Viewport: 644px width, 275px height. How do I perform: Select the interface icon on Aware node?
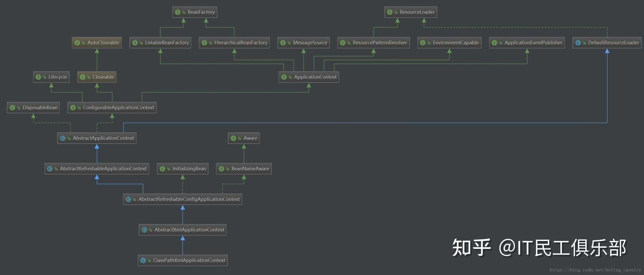(233, 138)
